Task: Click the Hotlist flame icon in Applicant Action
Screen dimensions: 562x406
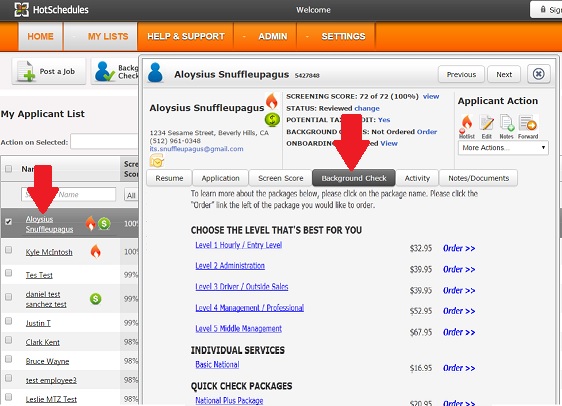Action: click(x=466, y=124)
